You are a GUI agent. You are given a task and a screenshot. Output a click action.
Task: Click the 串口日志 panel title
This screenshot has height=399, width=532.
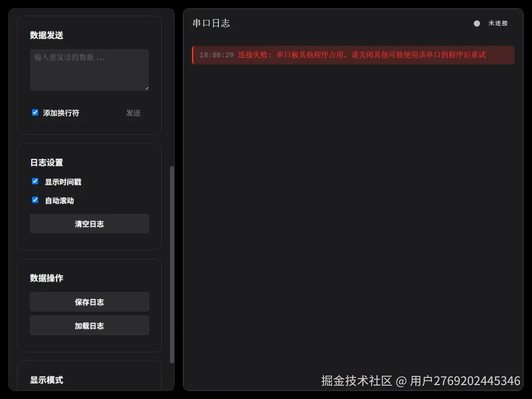[211, 23]
